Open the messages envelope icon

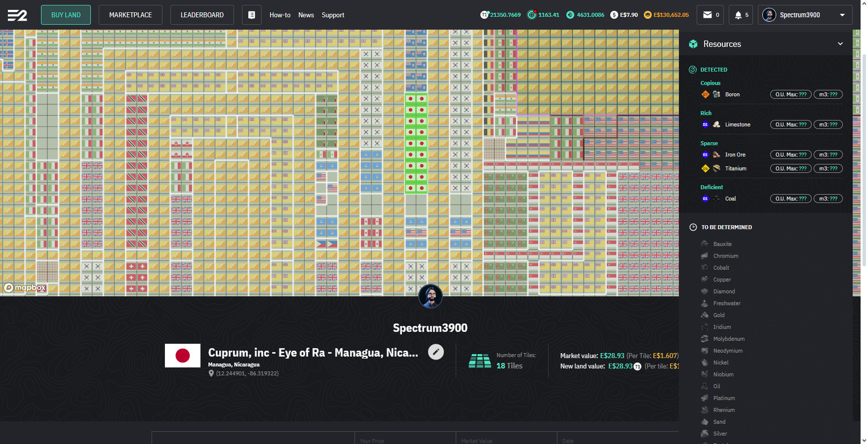point(708,15)
